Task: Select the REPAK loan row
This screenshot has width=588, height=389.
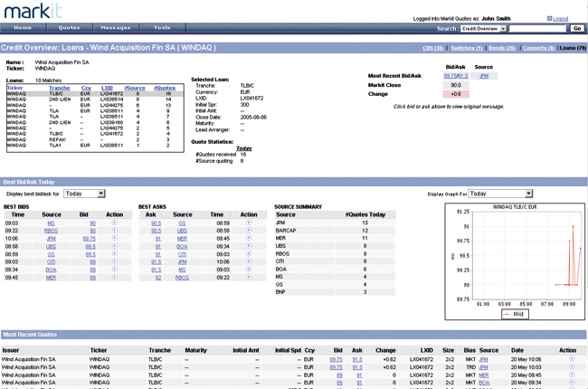Action: 95,139
